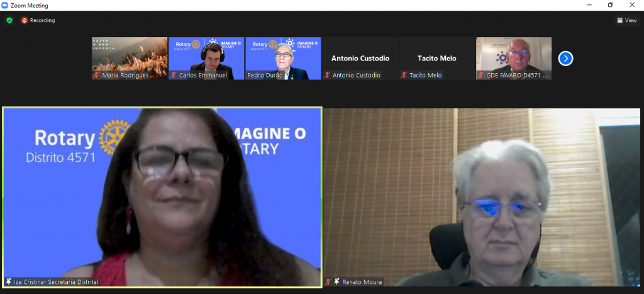This screenshot has width=644, height=294.
Task: Show next participants with the blue arrow
Action: click(x=565, y=59)
